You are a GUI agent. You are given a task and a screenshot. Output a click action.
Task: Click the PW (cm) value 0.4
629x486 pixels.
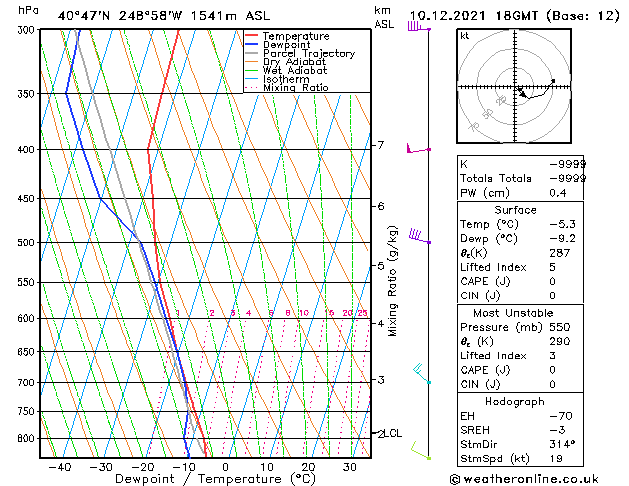(558, 193)
